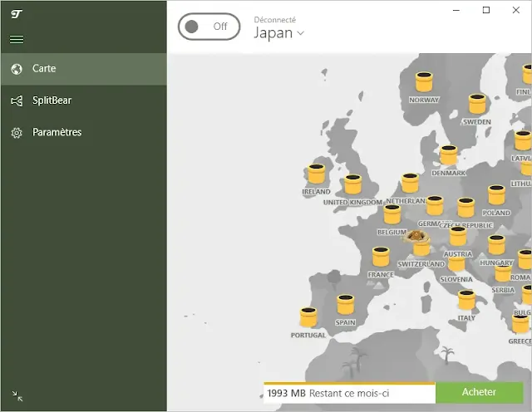
Task: Close the TunnelBear window
Action: click(x=515, y=10)
